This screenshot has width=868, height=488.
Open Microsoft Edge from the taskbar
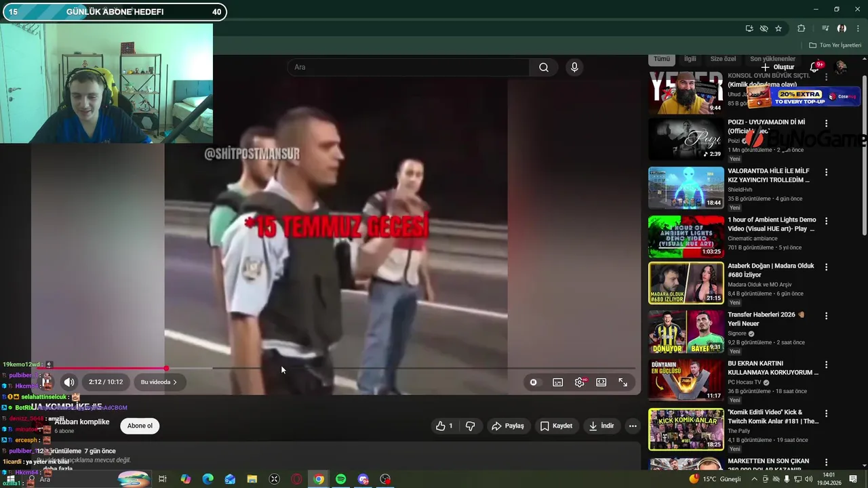coord(208,479)
